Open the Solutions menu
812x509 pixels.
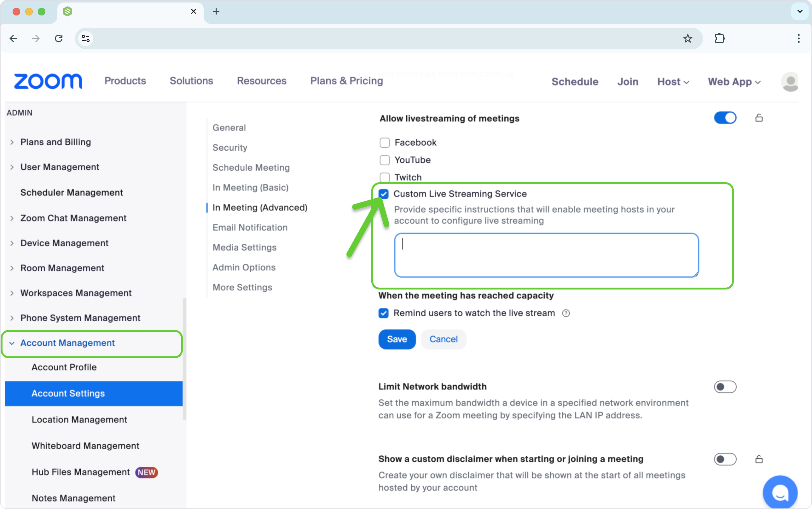[x=191, y=81]
